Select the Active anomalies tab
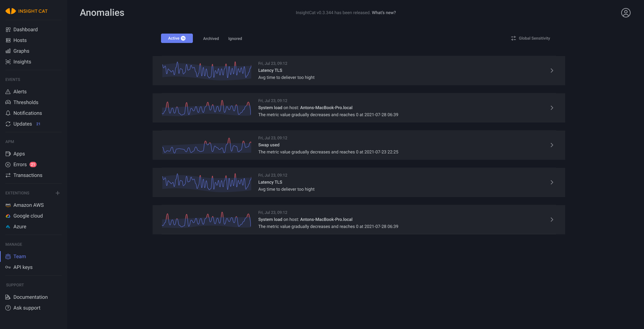Image resolution: width=644 pixels, height=329 pixels. (177, 38)
